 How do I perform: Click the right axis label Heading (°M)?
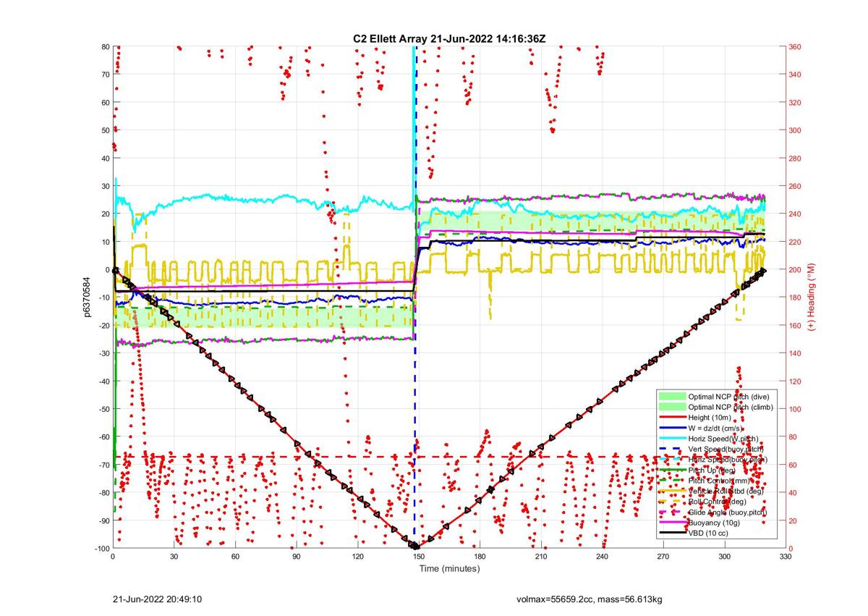click(x=812, y=298)
